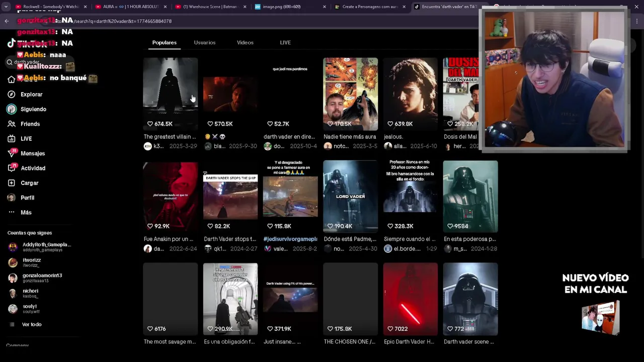Close the Warehouse Scene Batman tab
Screen dimensions: 644x362
(x=245, y=7)
